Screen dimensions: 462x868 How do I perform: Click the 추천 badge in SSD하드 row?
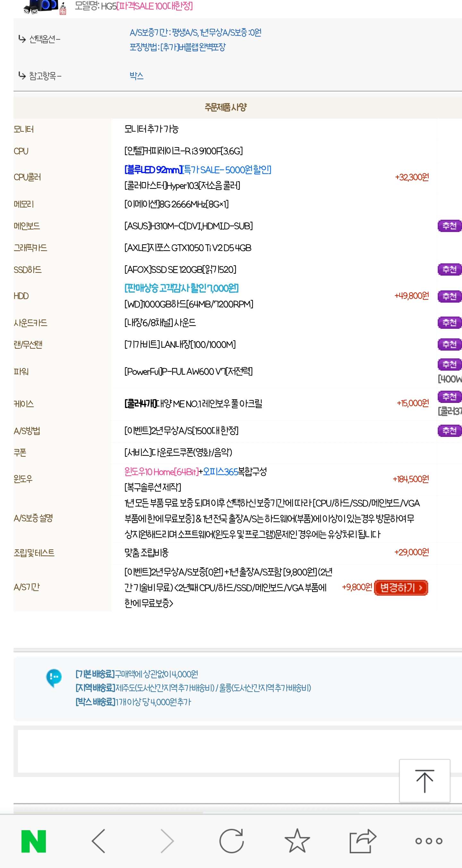click(449, 270)
